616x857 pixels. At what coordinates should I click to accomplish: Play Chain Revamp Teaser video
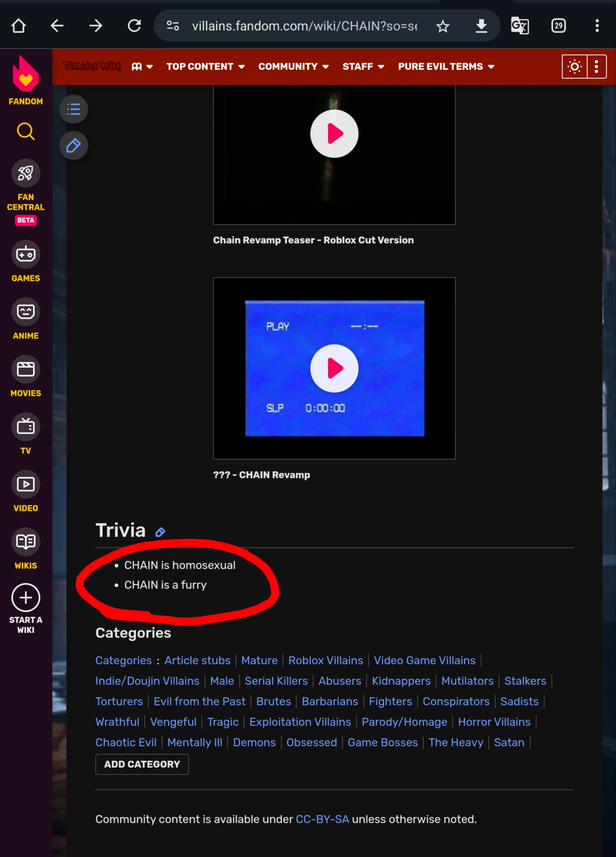pos(334,134)
